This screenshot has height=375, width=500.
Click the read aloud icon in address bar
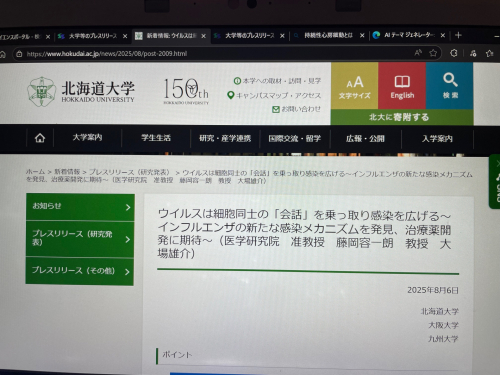click(x=418, y=53)
